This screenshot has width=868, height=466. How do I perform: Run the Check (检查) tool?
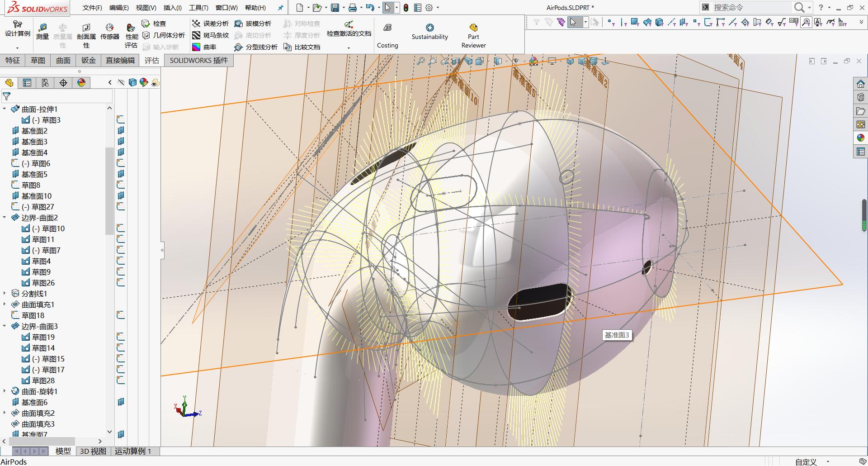coord(154,24)
